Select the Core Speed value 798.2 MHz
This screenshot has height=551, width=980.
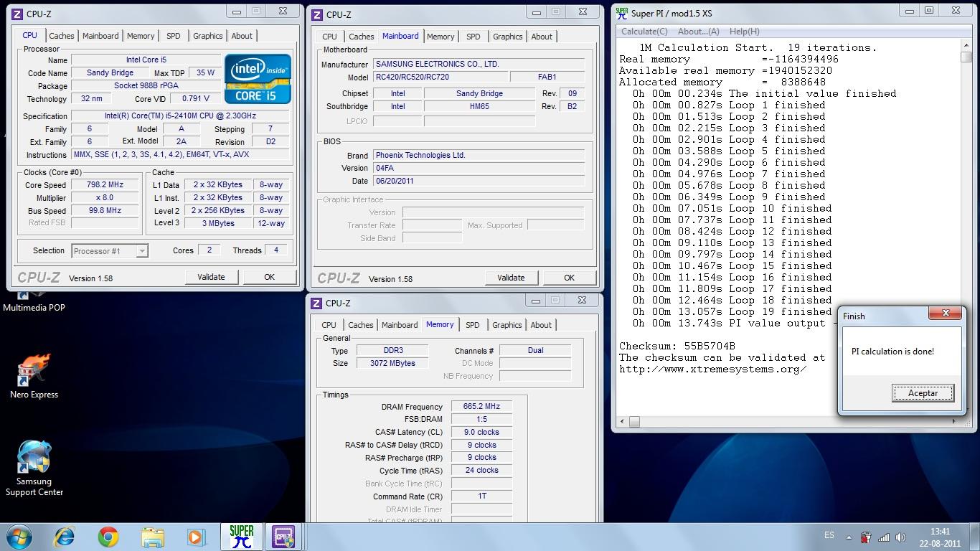tap(105, 184)
